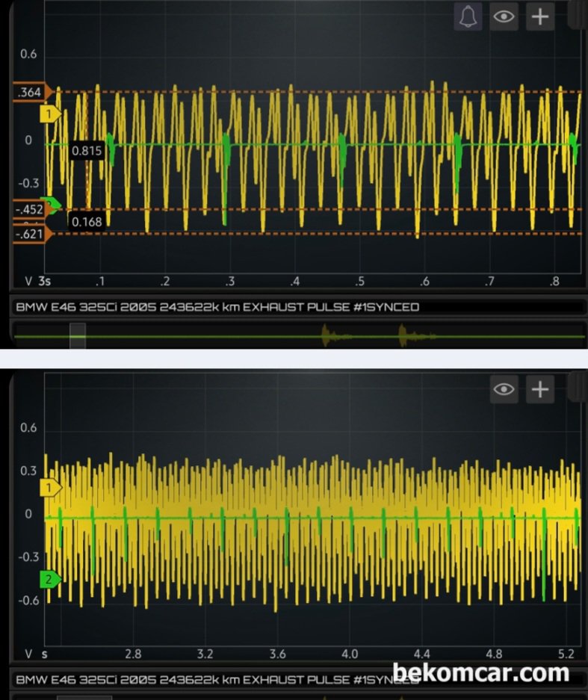Click the 0.168 measurement readout label
The image size is (588, 700).
(x=87, y=221)
